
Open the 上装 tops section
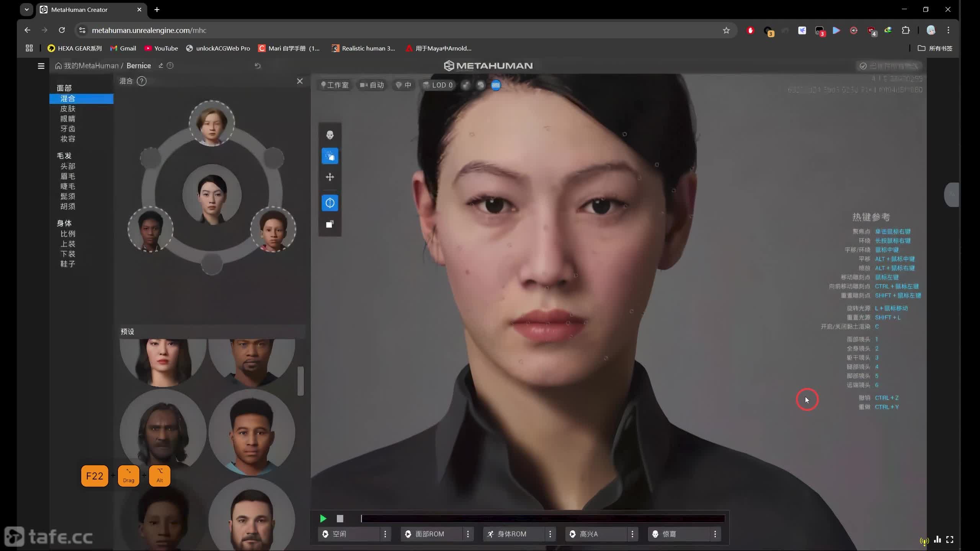[x=68, y=244]
